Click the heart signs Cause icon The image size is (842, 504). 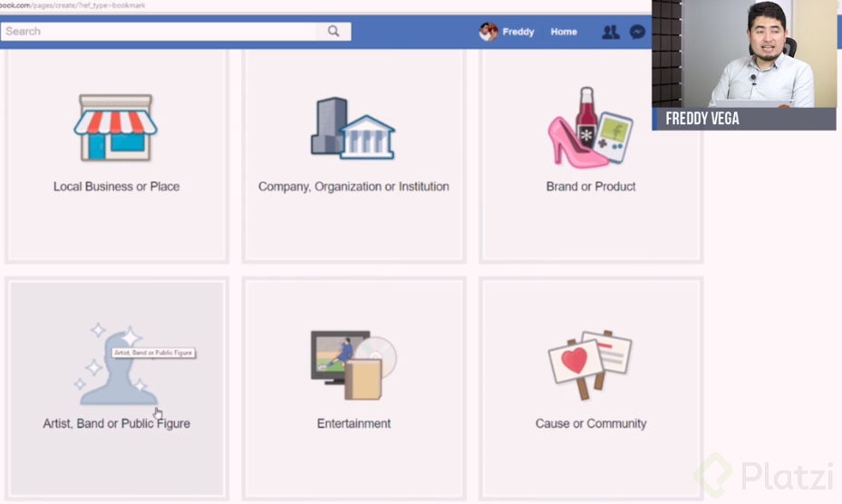[x=590, y=364]
